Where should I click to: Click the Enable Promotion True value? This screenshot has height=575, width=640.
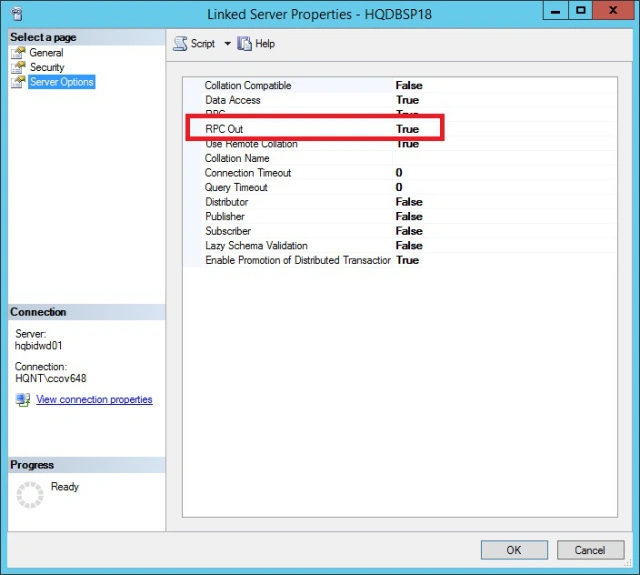(x=407, y=260)
